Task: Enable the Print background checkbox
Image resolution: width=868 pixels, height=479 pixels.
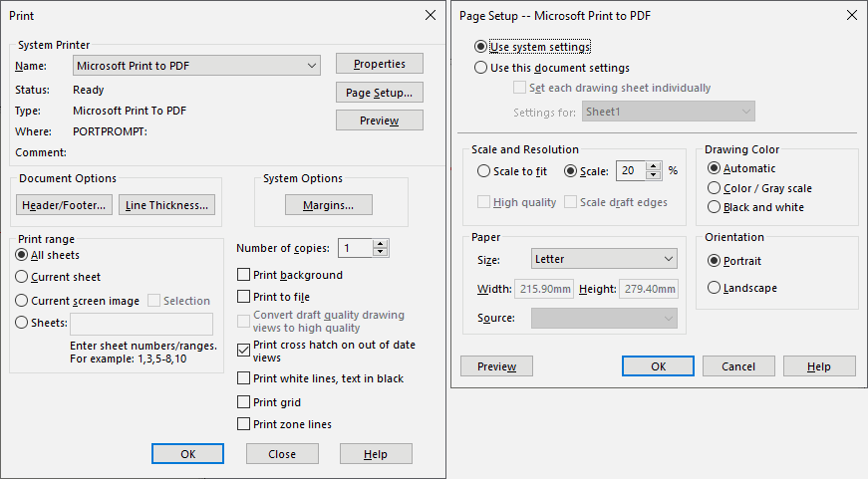Action: pos(243,275)
